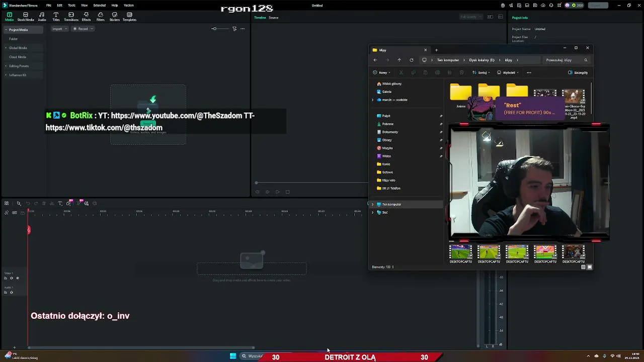Click the timeline undo arrow

[x=28, y=203]
